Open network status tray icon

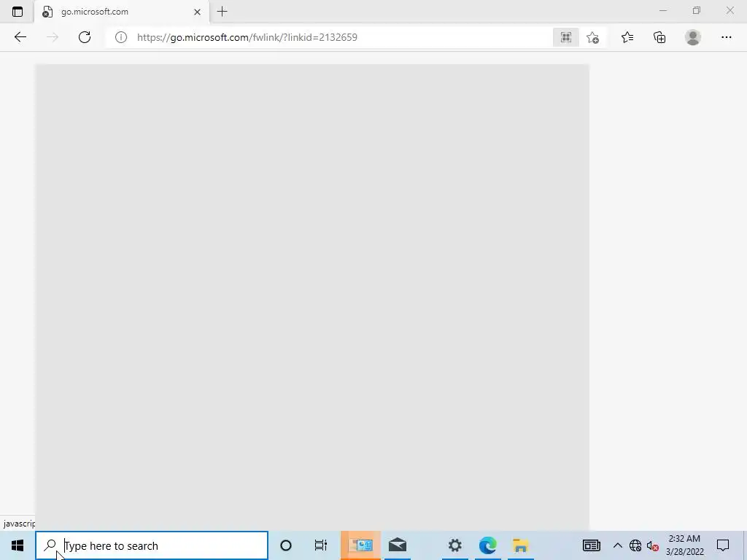[x=635, y=545]
